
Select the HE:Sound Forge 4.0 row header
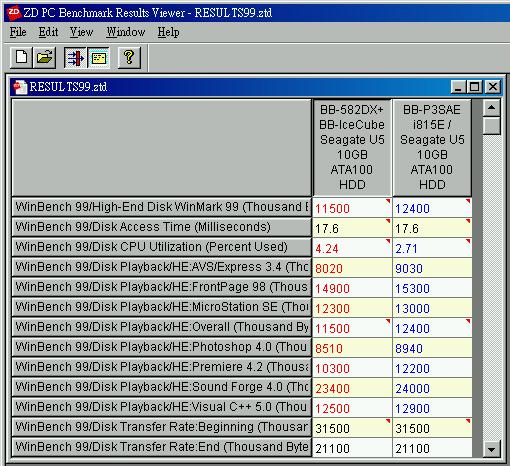(x=162, y=387)
